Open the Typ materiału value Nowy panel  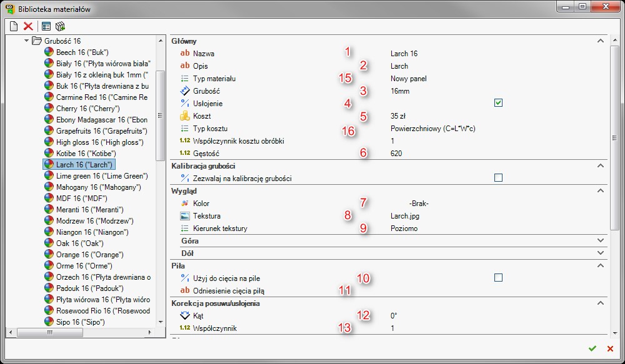(x=408, y=79)
